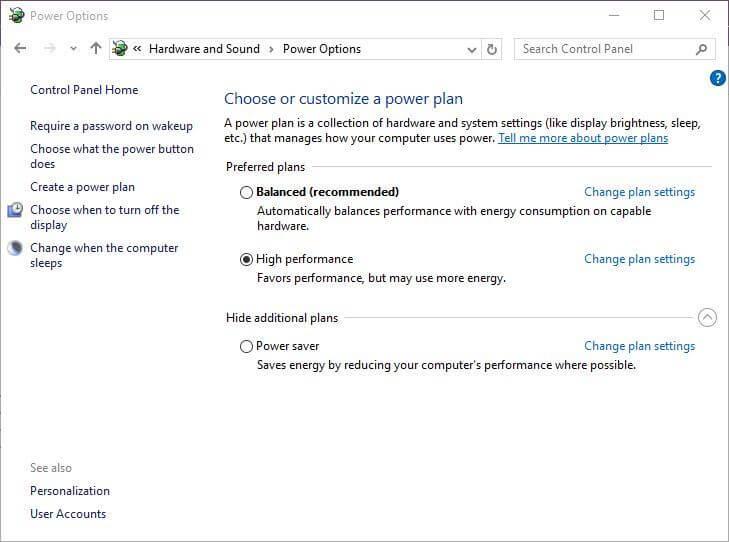Open the recent locations dropdown arrow
The height and width of the screenshot is (542, 729).
click(x=73, y=49)
